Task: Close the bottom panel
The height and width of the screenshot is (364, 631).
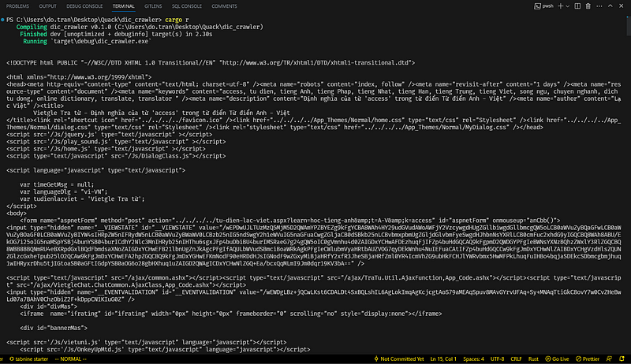Action: click(621, 6)
